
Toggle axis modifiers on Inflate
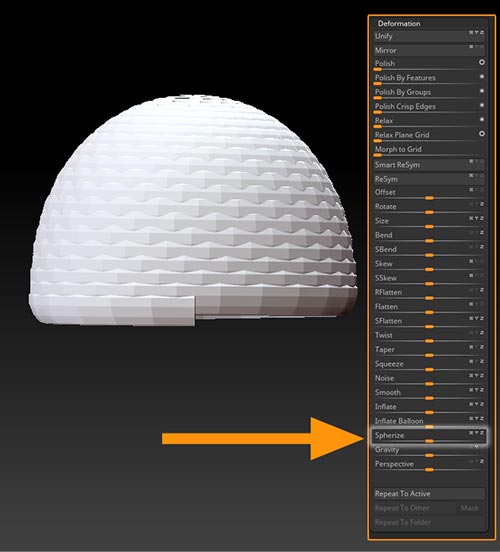tap(476, 404)
